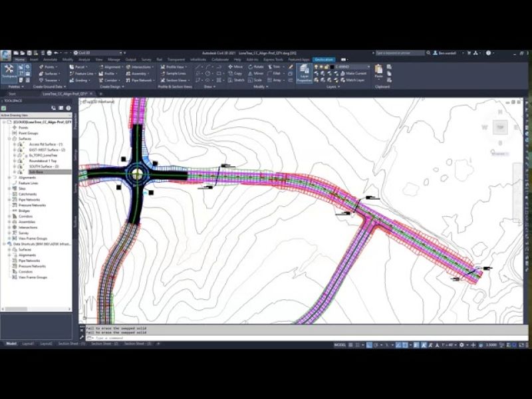The width and height of the screenshot is (532, 399).
Task: Click the Alignment tool icon
Action: pyautogui.click(x=101, y=67)
